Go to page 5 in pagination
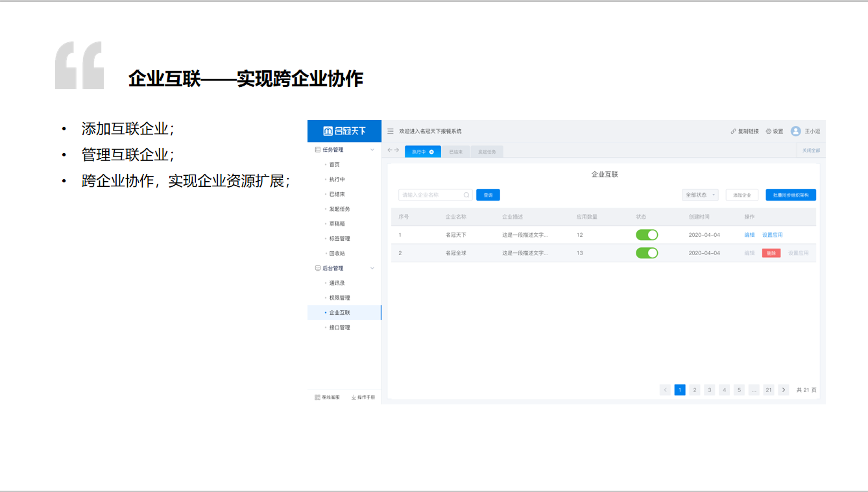 click(x=740, y=390)
